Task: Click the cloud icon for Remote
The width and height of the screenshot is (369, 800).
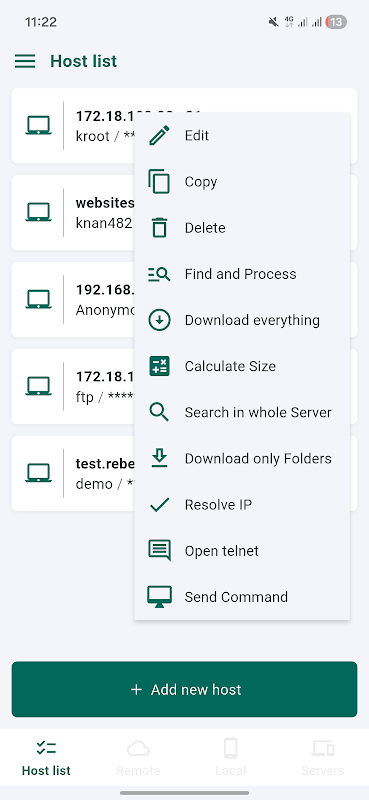Action: (x=138, y=748)
